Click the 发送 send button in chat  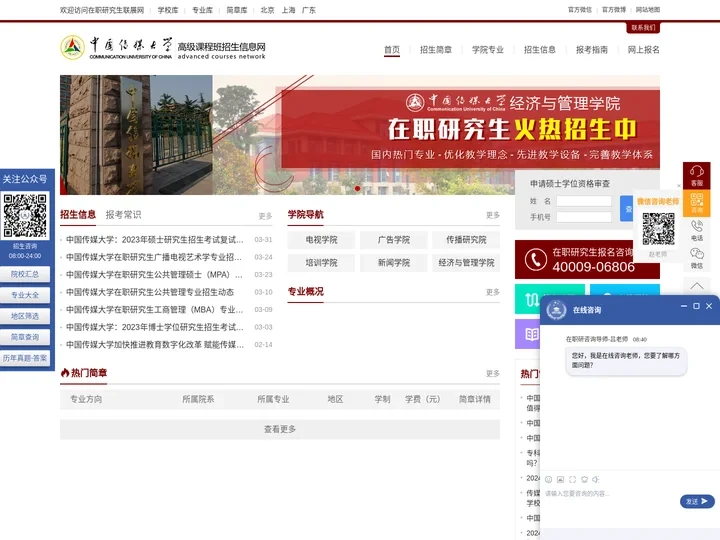(697, 501)
